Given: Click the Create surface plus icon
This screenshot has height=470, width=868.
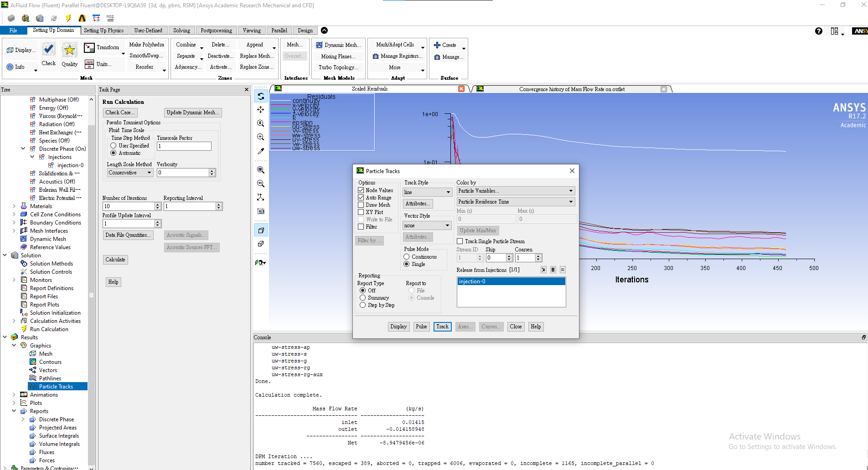Looking at the screenshot, I should [x=437, y=45].
